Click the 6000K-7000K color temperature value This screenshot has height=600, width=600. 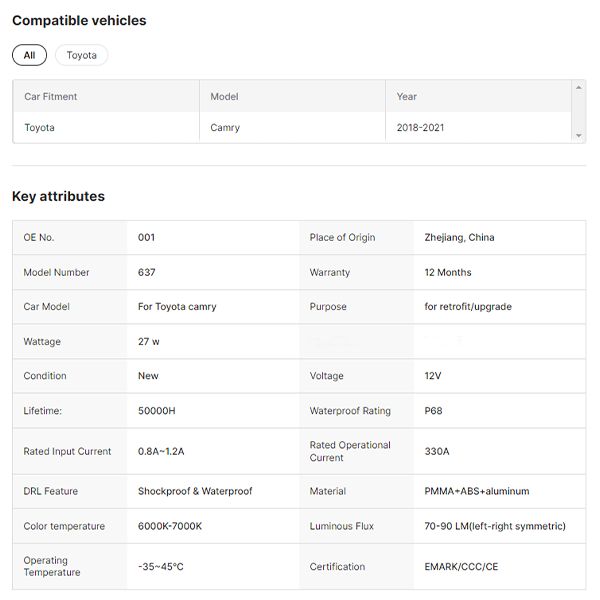coord(170,526)
